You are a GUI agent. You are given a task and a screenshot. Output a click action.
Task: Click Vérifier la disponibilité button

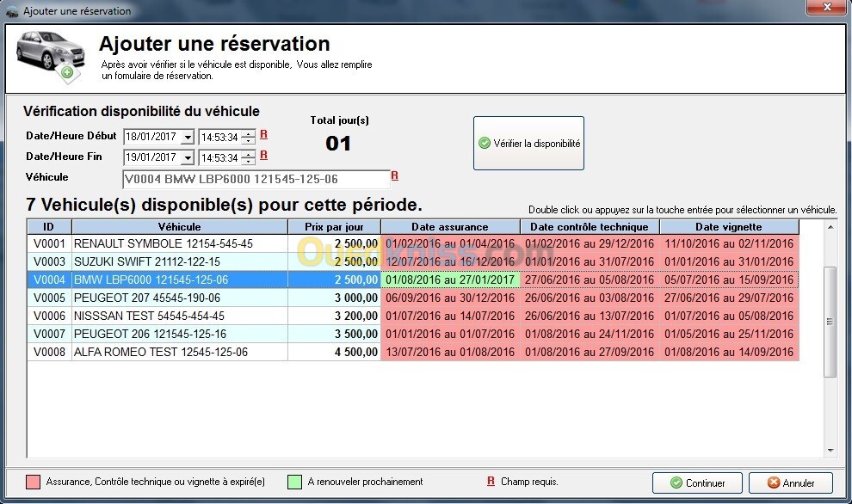click(528, 144)
